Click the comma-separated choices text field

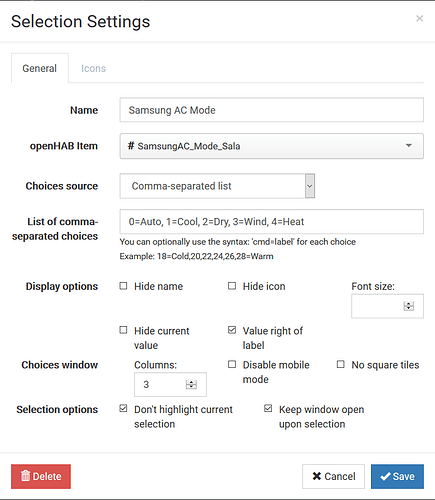tap(272, 221)
